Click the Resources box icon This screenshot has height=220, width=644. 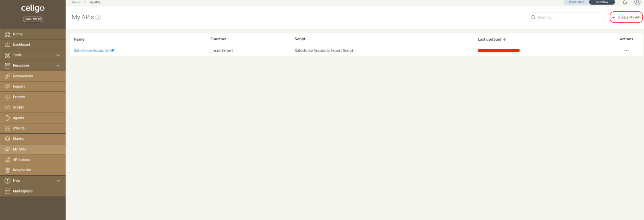(x=7, y=66)
